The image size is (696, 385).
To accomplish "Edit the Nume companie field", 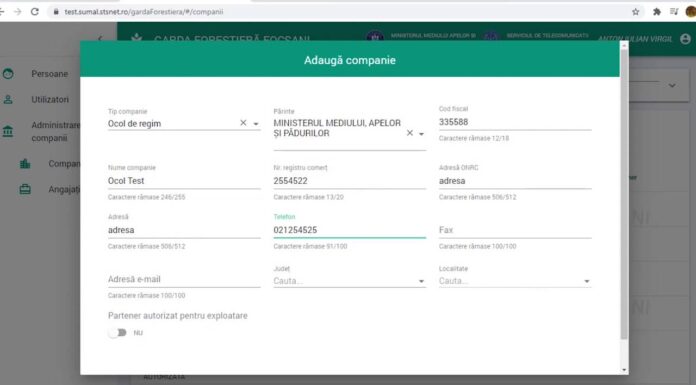I will [x=184, y=181].
